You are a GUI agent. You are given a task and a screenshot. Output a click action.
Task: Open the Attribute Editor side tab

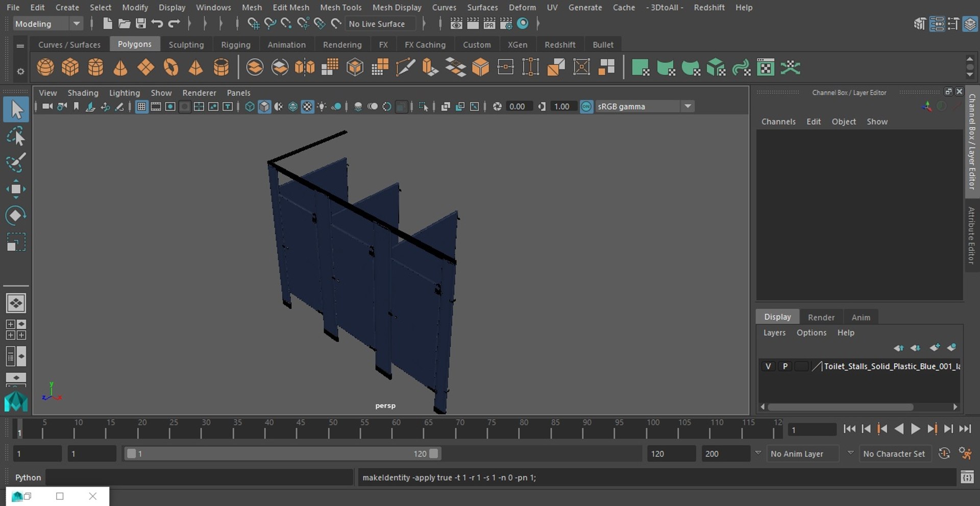pos(971,235)
